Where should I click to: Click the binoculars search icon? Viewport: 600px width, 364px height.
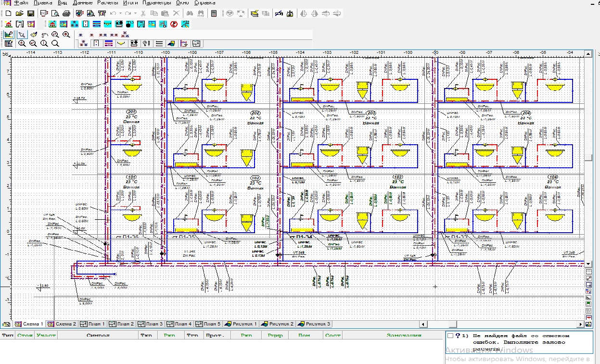pyautogui.click(x=190, y=13)
